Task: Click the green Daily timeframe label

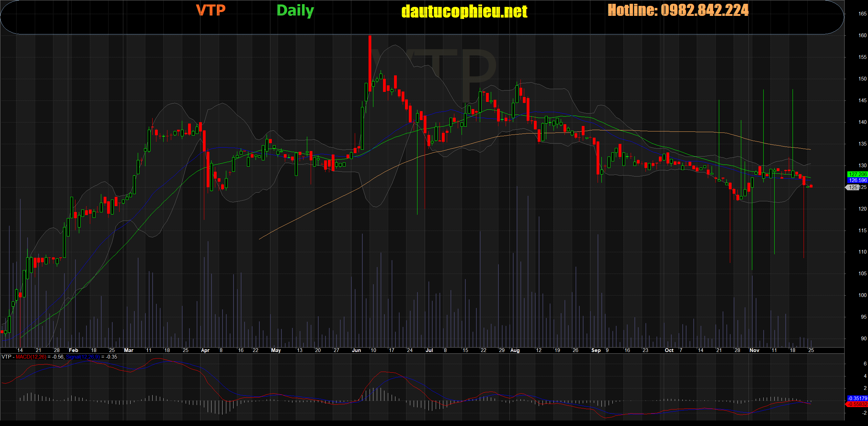Action: [x=295, y=11]
